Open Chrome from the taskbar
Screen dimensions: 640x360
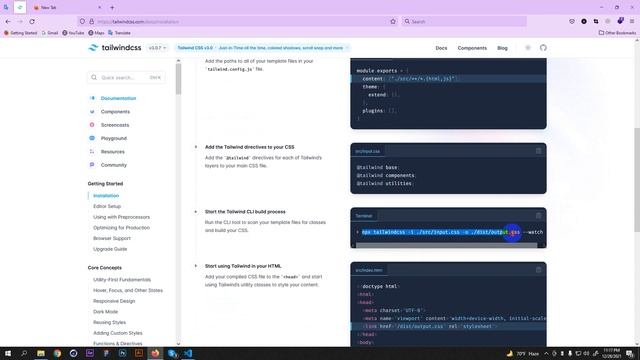point(57,353)
